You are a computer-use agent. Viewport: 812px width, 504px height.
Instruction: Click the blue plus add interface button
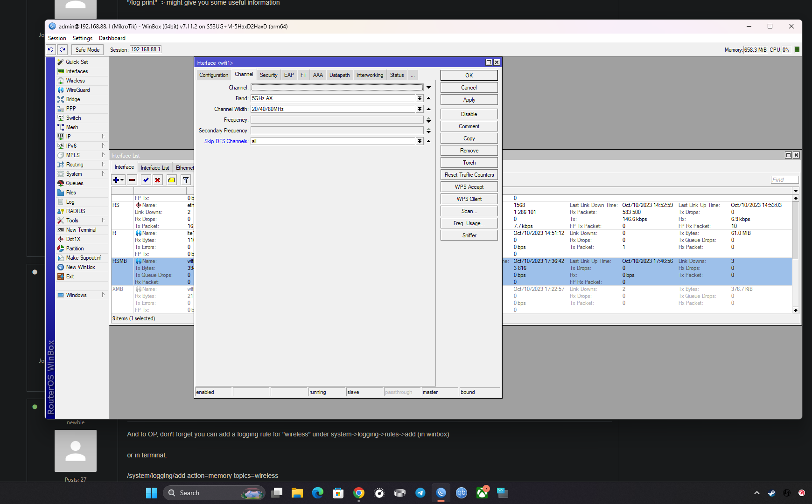point(118,180)
